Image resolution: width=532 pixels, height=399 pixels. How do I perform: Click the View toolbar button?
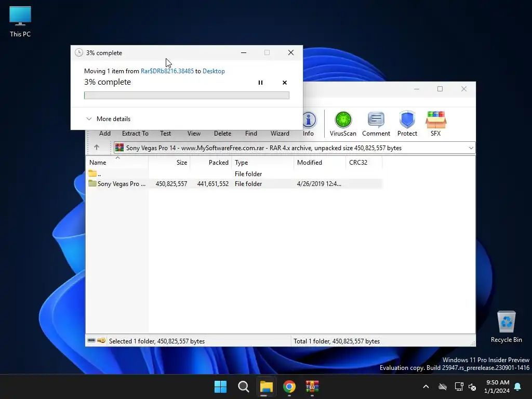tap(194, 134)
